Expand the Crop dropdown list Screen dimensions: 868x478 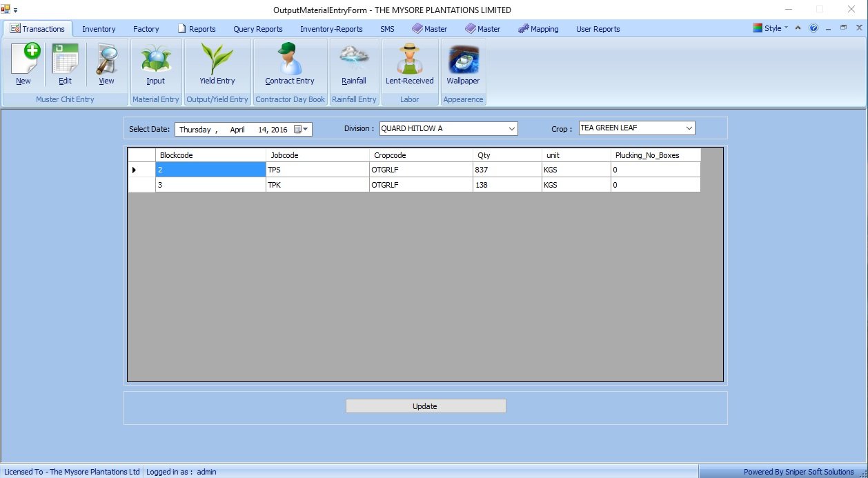(689, 128)
